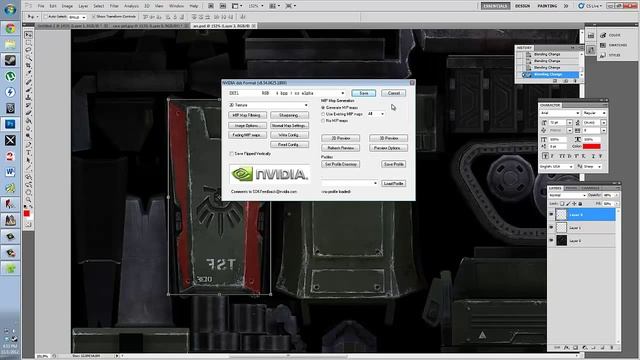Click the font size field in Character panel

coord(557,122)
